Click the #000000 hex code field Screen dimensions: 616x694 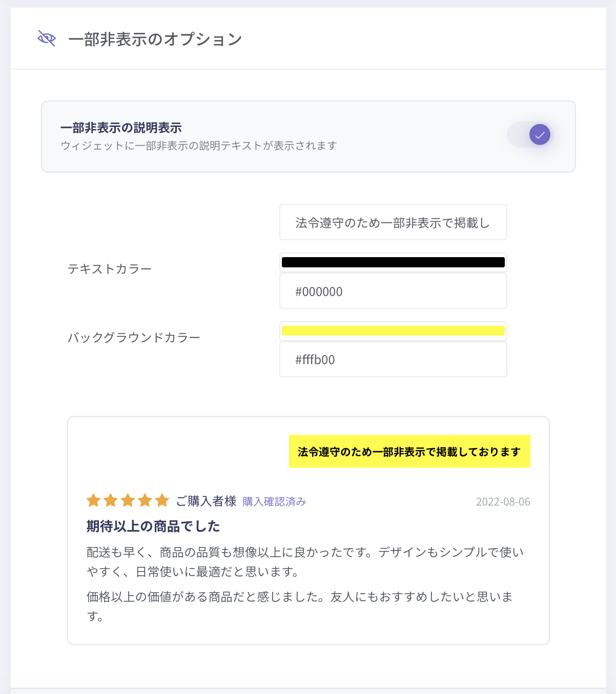click(x=393, y=291)
